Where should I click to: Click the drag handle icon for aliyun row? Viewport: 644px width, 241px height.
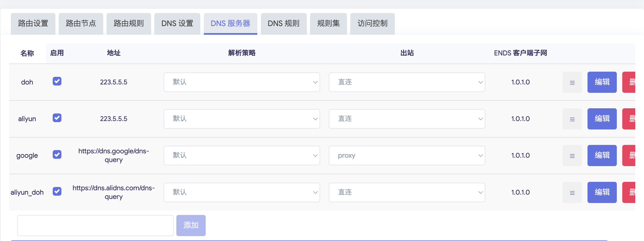(x=572, y=119)
